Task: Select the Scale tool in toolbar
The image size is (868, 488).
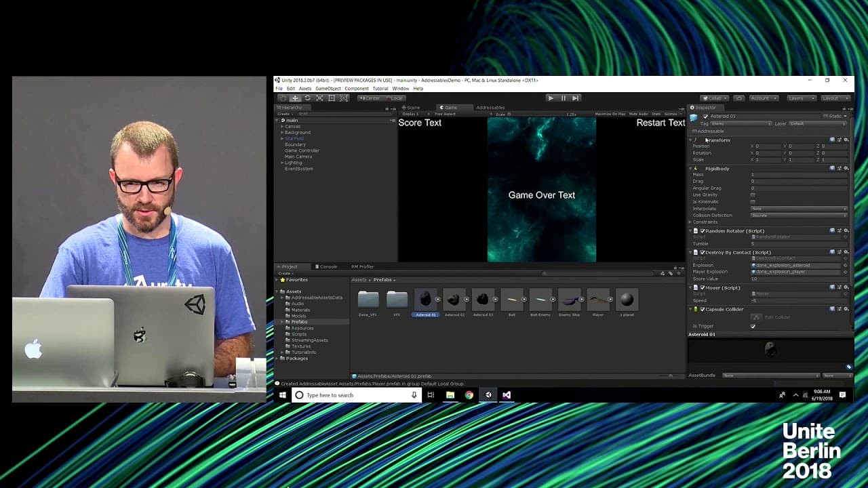Action: coord(319,98)
